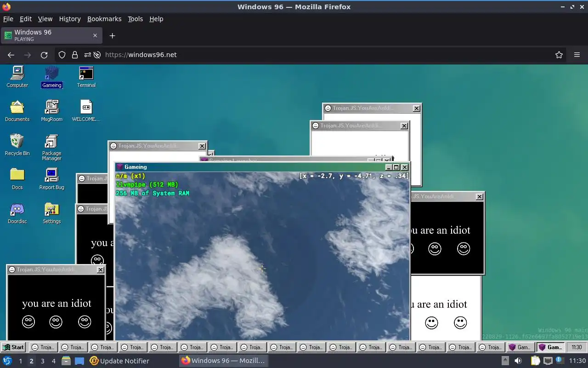
Task: Click the Firefox window button in the OS panel
Action: [x=223, y=361]
